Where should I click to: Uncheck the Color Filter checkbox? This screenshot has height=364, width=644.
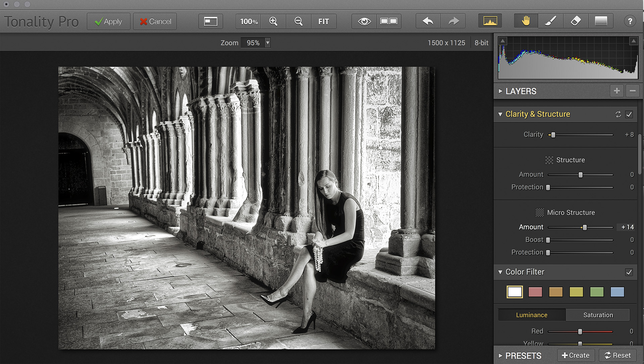(629, 272)
